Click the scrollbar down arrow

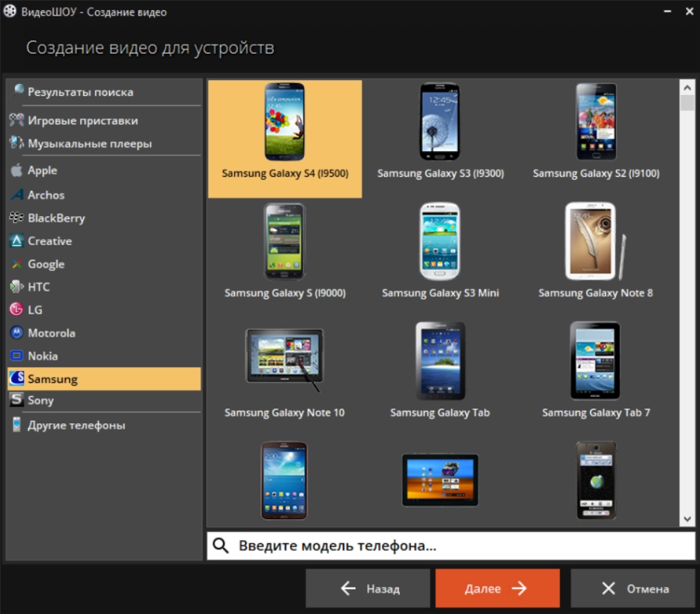tap(687, 519)
